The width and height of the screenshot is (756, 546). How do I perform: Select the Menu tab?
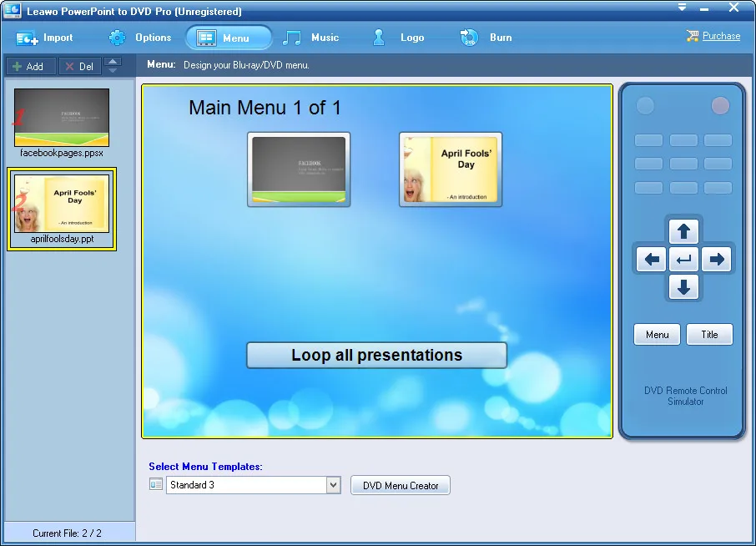[229, 38]
